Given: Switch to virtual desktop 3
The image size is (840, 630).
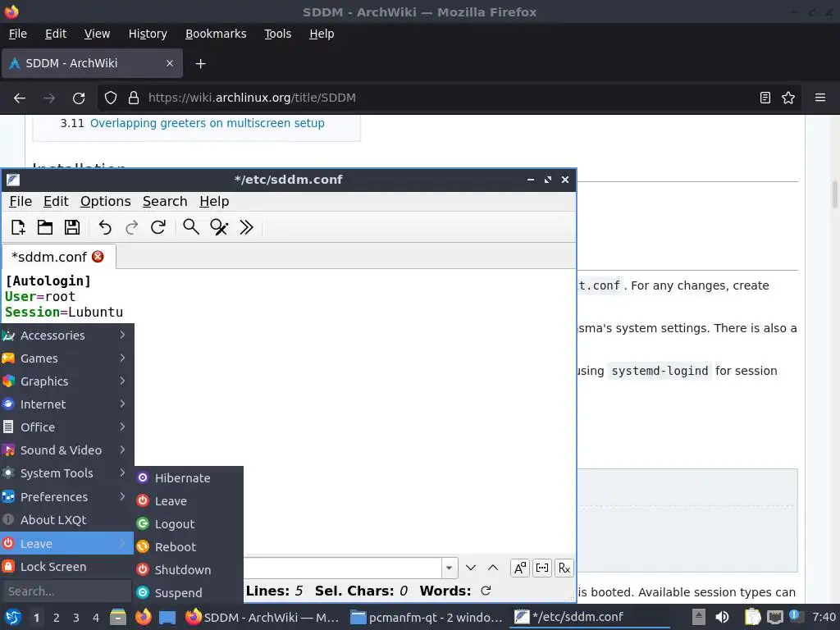Looking at the screenshot, I should pos(76,618).
